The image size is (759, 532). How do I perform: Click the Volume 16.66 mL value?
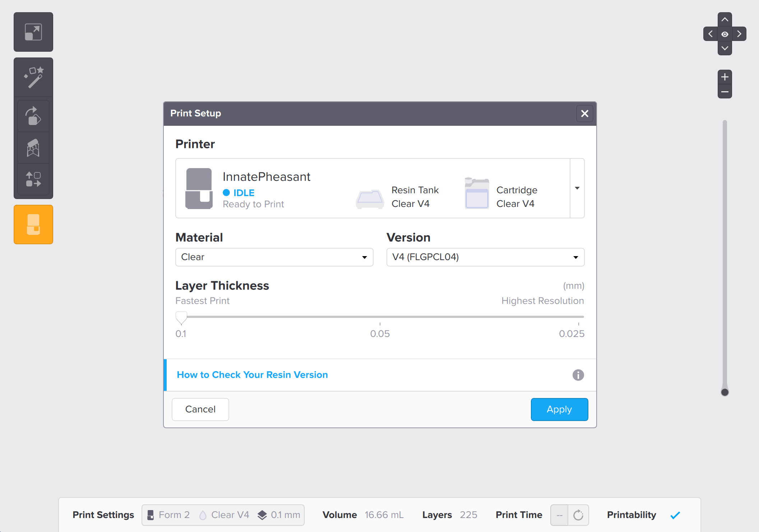pos(384,515)
